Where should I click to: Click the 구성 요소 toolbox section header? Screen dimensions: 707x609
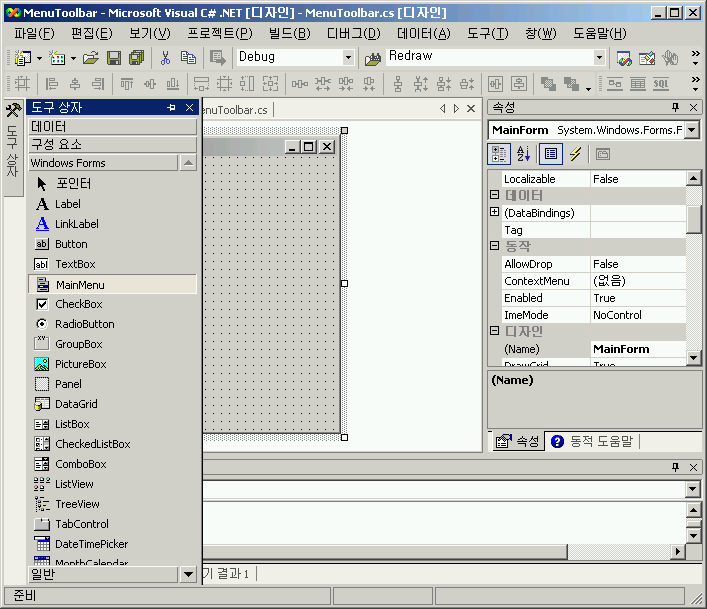112,144
